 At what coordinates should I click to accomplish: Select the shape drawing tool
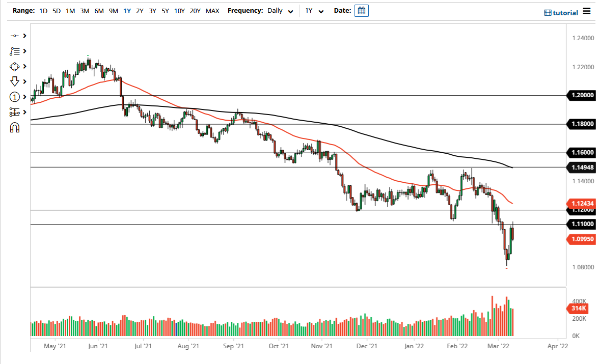coord(14,66)
